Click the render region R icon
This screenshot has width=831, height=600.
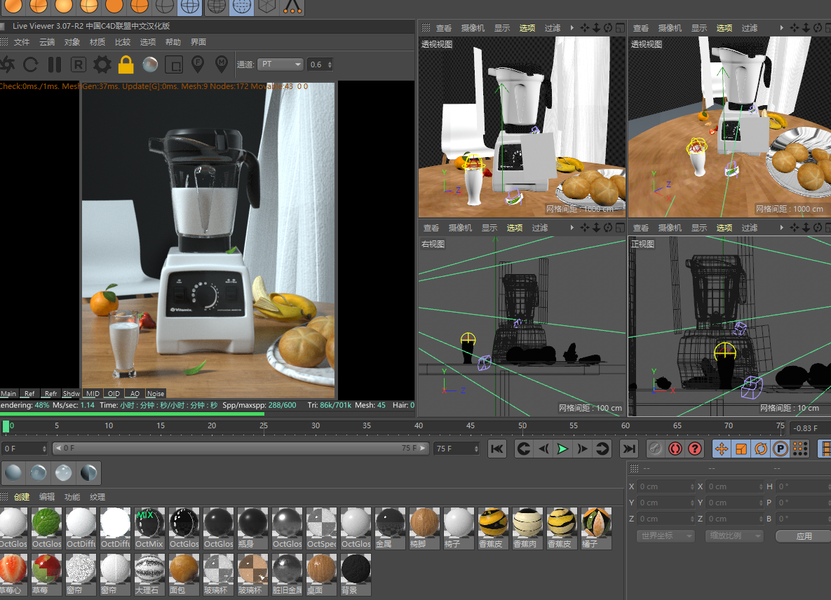[78, 65]
